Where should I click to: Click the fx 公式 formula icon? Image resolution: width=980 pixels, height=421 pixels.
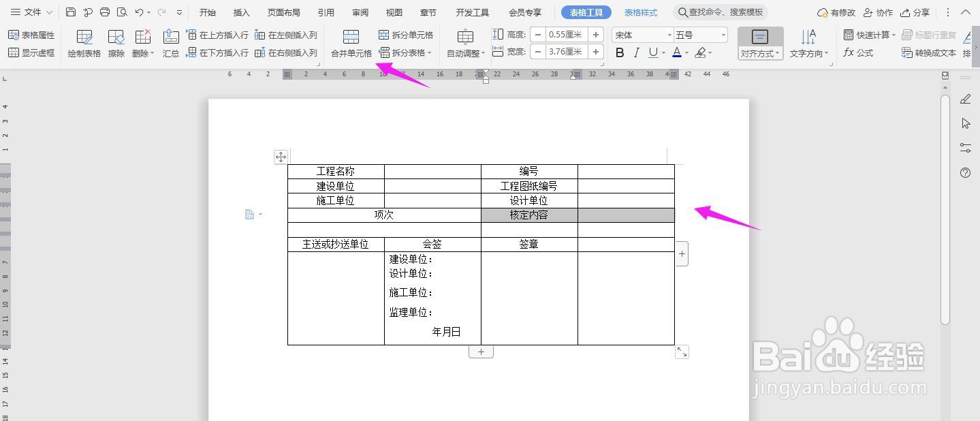coord(849,52)
